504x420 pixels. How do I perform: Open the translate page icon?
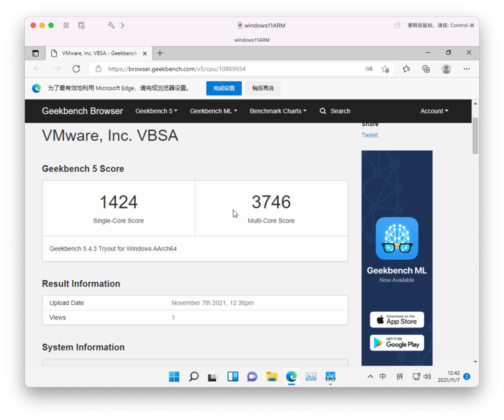(x=369, y=69)
